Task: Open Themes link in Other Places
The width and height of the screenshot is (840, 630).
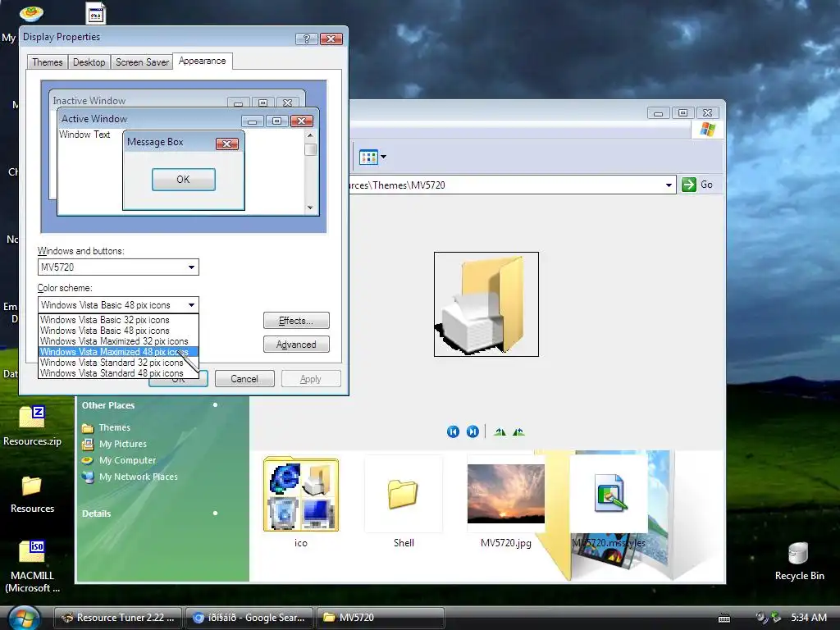Action: tap(114, 427)
